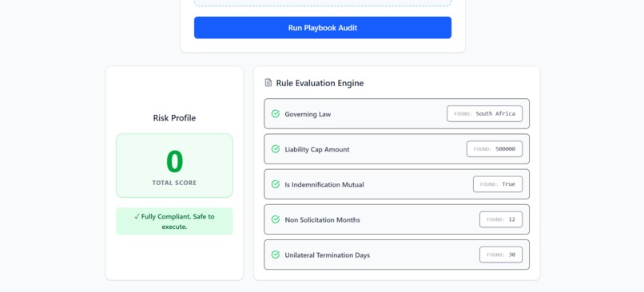Click the green check icon for Governing Law

click(276, 113)
